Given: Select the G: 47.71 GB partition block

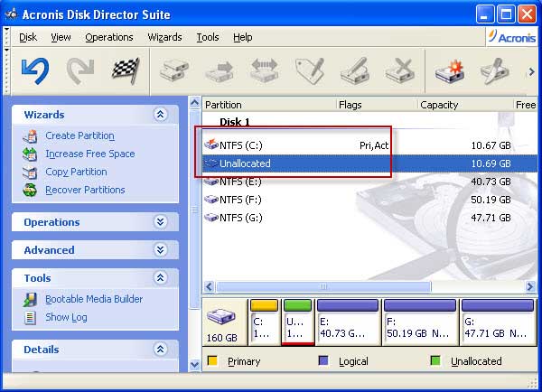Looking at the screenshot, I should [x=498, y=322].
